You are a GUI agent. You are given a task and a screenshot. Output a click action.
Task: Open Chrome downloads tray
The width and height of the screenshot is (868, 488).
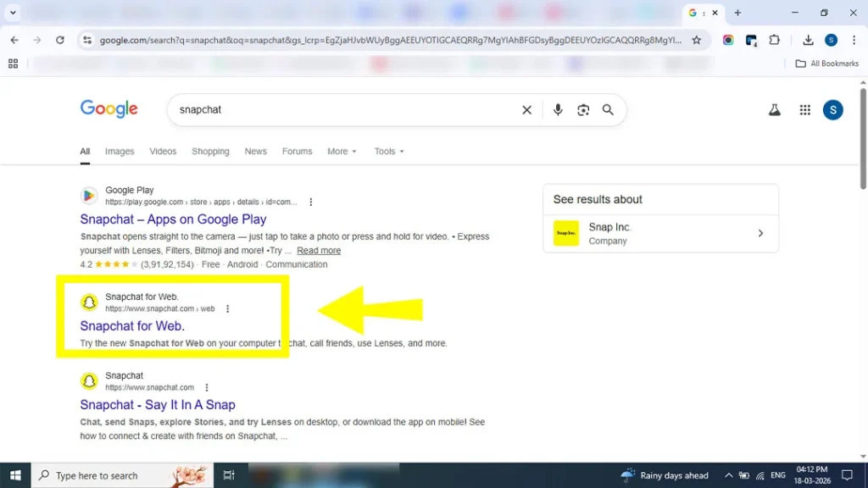coord(808,40)
